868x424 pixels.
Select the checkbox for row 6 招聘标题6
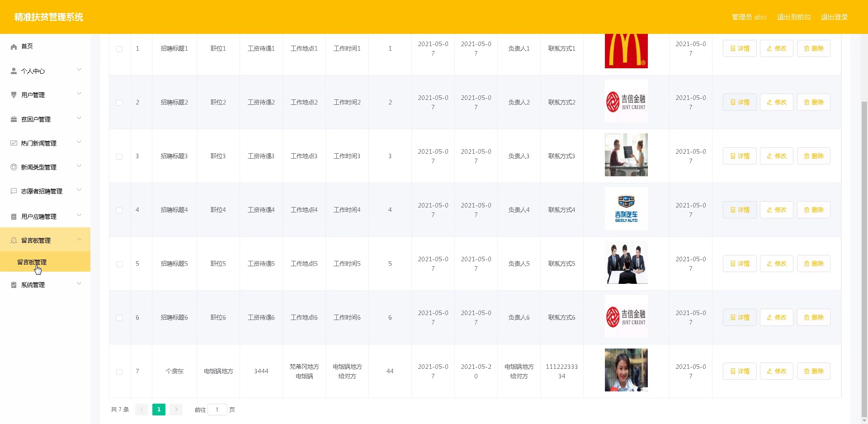pyautogui.click(x=119, y=318)
